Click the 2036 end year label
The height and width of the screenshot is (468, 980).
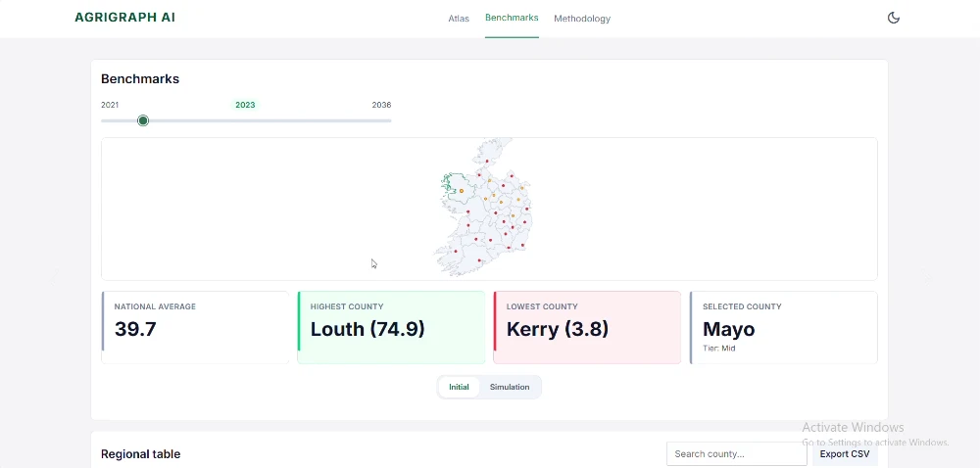(381, 105)
